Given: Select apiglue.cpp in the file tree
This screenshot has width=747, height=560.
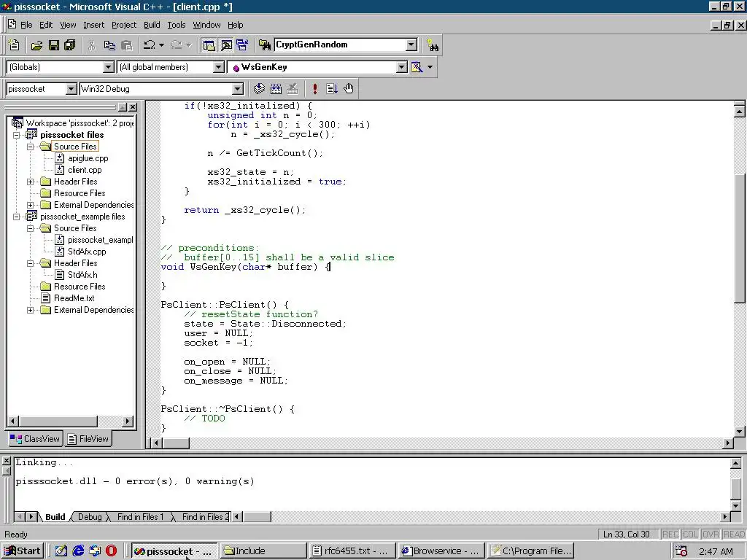Looking at the screenshot, I should pyautogui.click(x=88, y=158).
